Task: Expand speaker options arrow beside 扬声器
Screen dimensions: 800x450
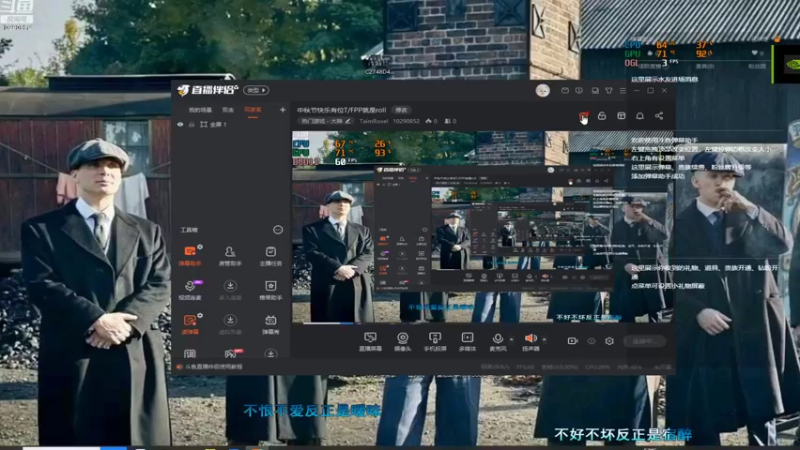Action: [x=544, y=339]
